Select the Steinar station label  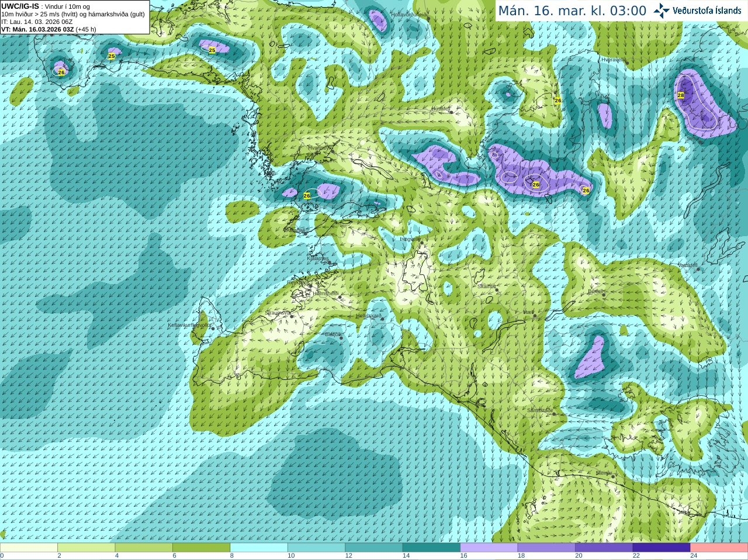[604, 472]
